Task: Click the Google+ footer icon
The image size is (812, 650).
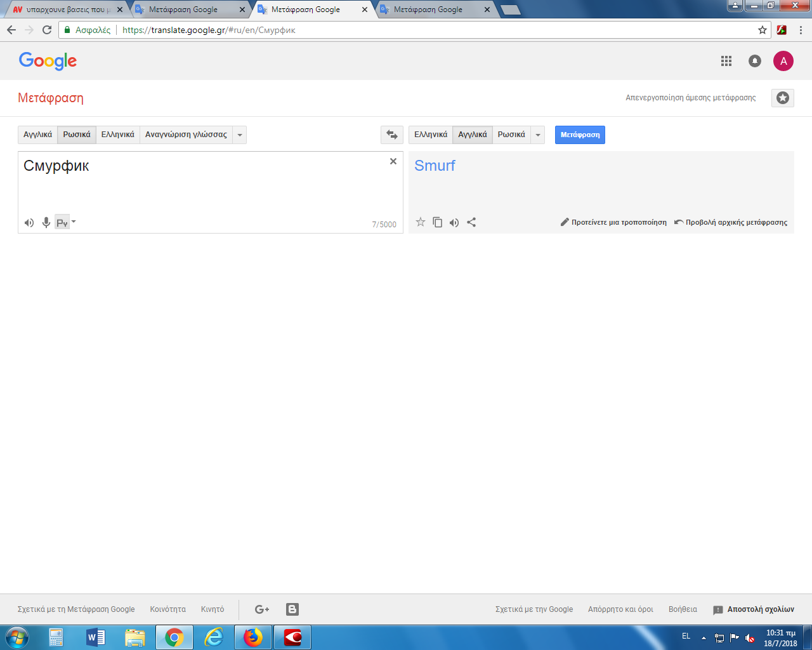Action: click(262, 609)
